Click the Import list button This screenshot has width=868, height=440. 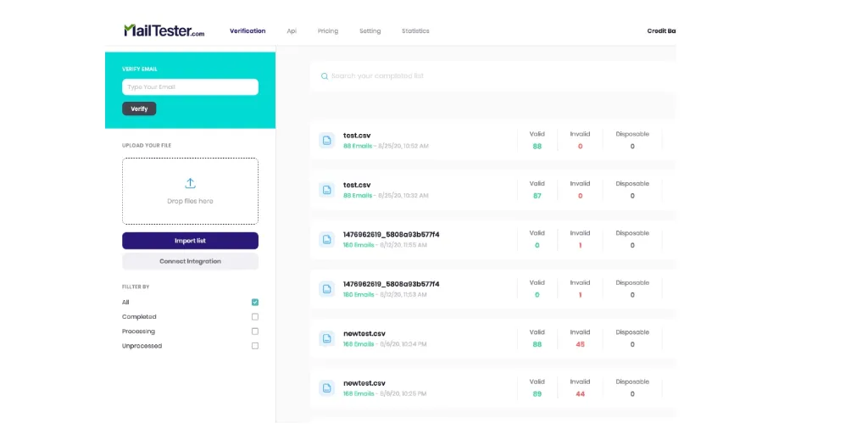(x=190, y=241)
